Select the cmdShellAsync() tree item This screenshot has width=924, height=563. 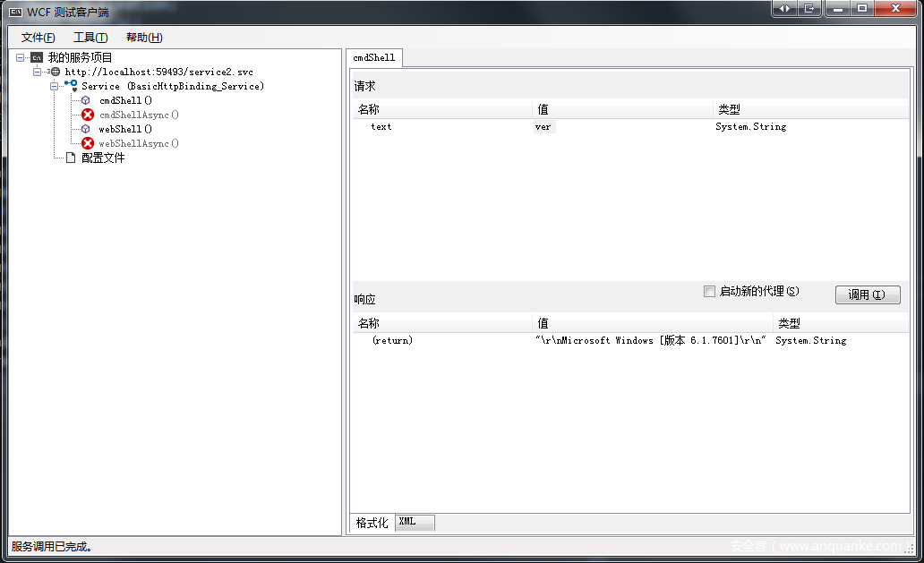(139, 115)
